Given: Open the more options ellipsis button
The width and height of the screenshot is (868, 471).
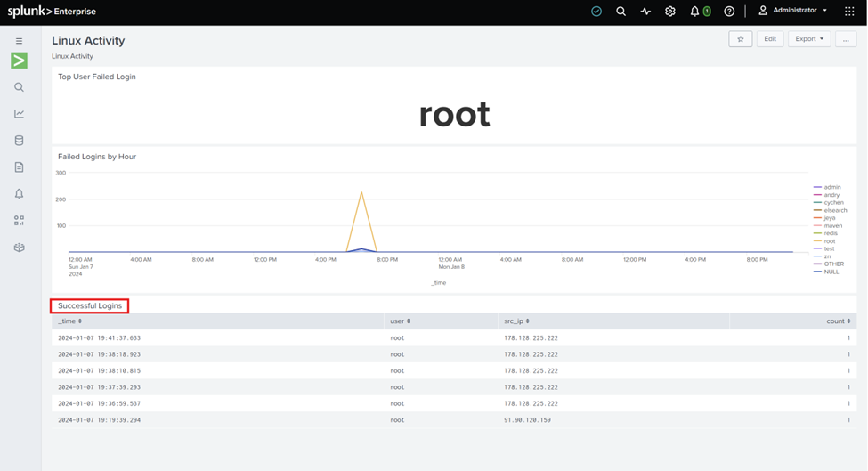Looking at the screenshot, I should [846, 39].
